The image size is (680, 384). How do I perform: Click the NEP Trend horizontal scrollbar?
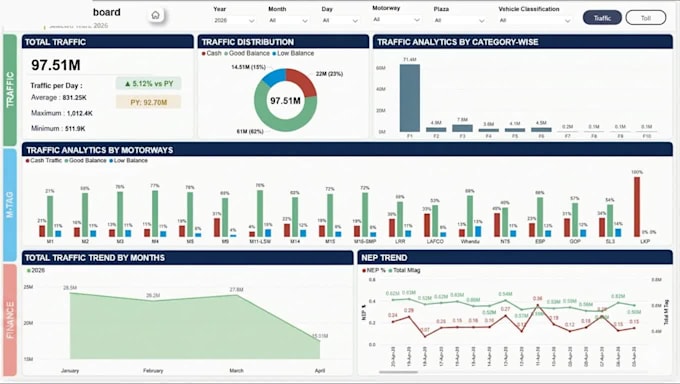coord(398,372)
